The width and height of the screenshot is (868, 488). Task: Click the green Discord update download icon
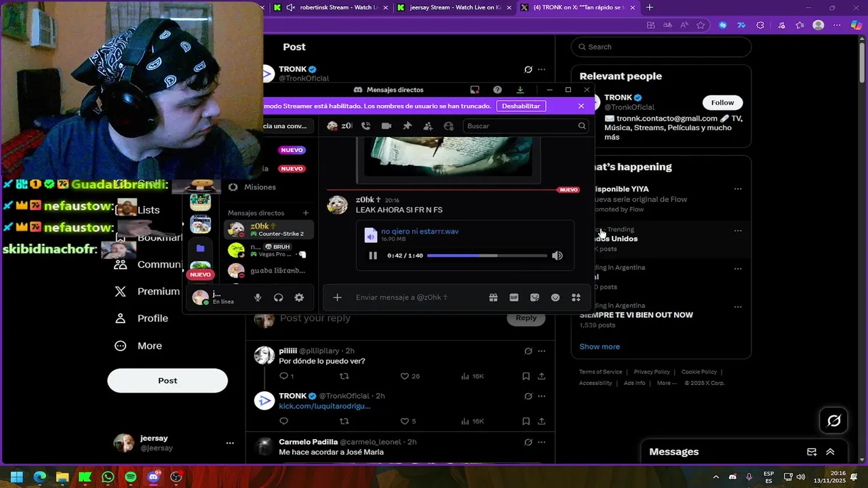520,89
